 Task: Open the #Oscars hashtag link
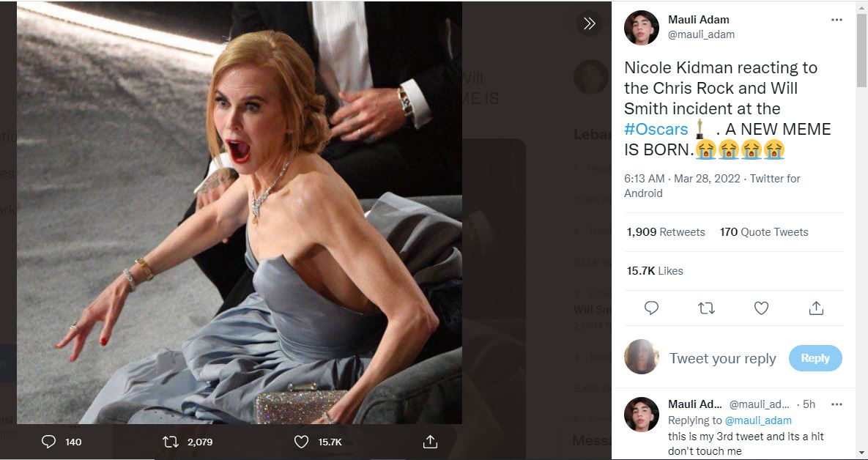(x=656, y=130)
